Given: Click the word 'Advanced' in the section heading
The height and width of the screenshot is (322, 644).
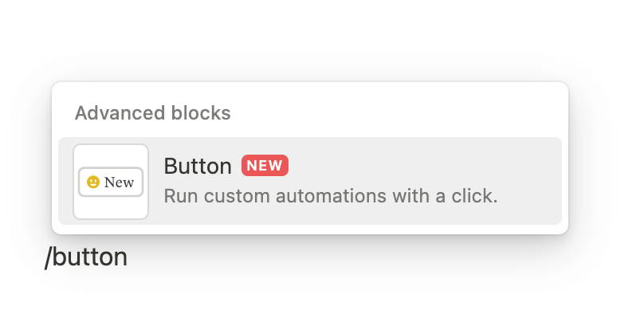Looking at the screenshot, I should coord(113,113).
